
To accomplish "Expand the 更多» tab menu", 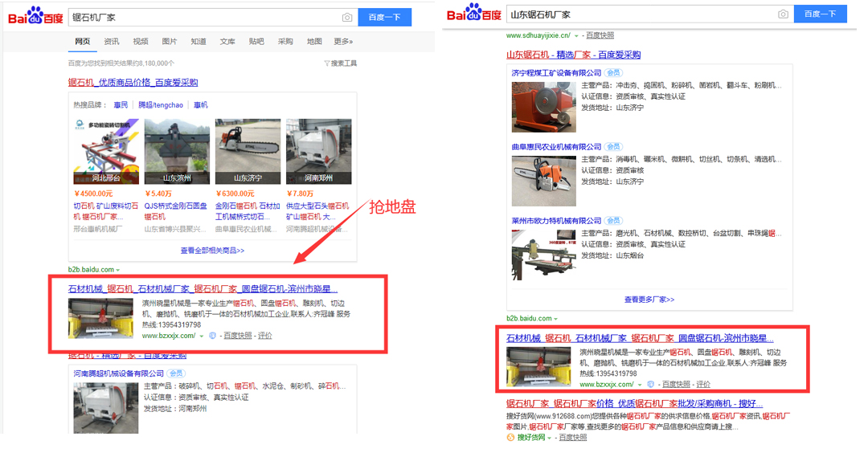I will click(x=343, y=42).
